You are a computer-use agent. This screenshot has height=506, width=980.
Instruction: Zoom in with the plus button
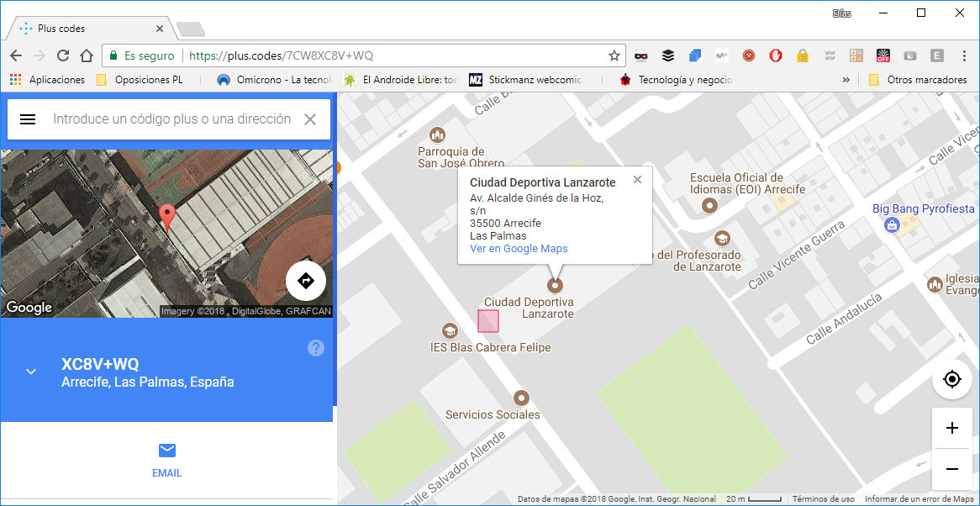951,428
